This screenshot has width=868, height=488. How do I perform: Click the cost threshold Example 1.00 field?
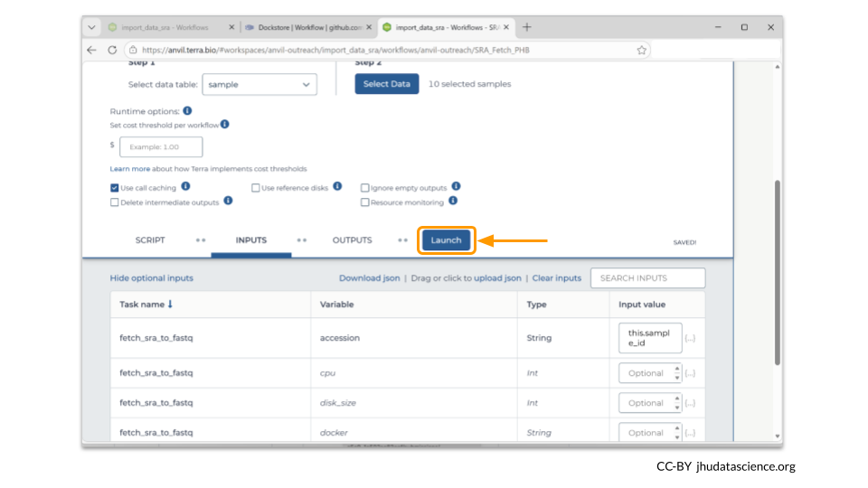(161, 147)
